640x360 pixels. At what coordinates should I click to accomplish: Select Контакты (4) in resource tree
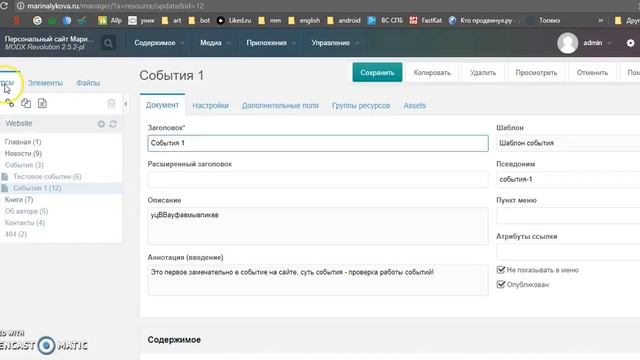pos(25,222)
